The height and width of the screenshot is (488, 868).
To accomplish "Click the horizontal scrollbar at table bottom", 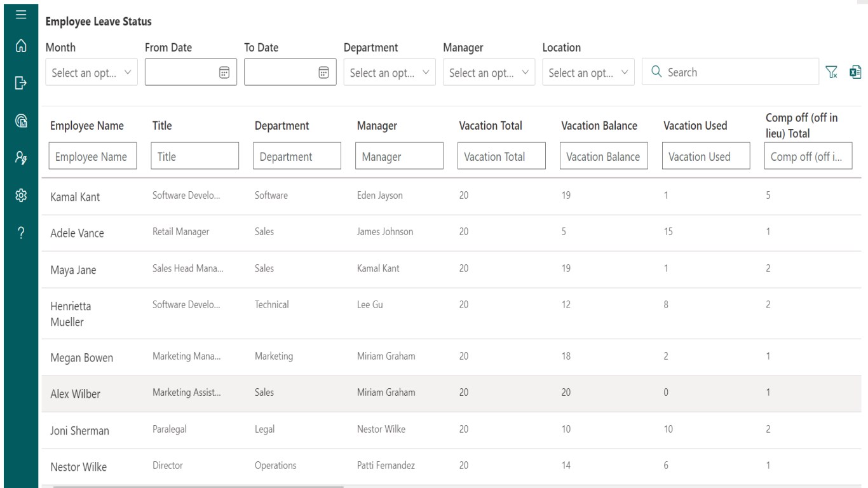I will pos(198,487).
